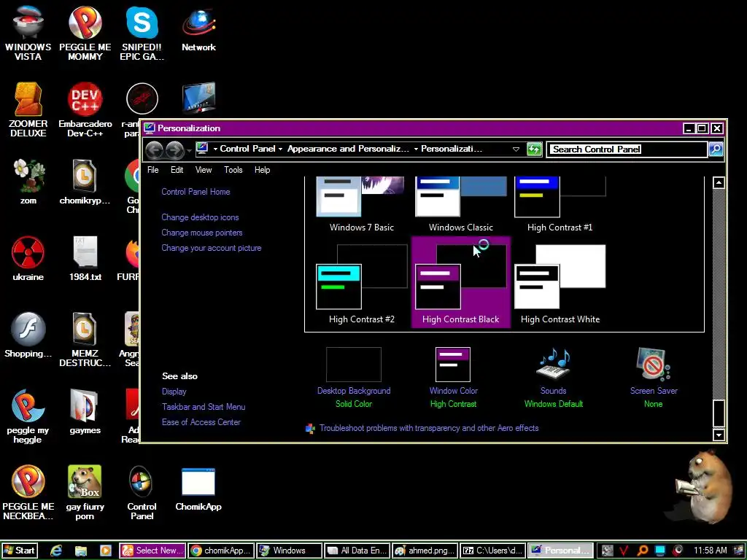Click the Refresh button in address bar

point(534,149)
